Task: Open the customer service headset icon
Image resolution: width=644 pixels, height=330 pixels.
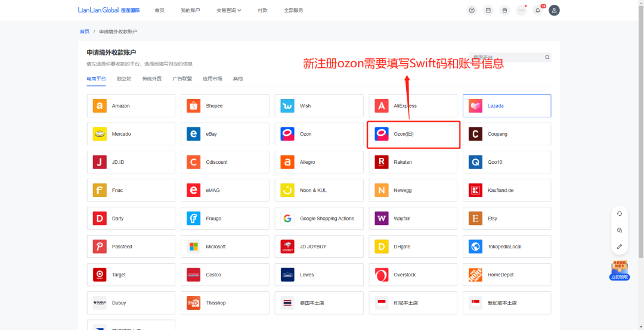Action: (620, 213)
